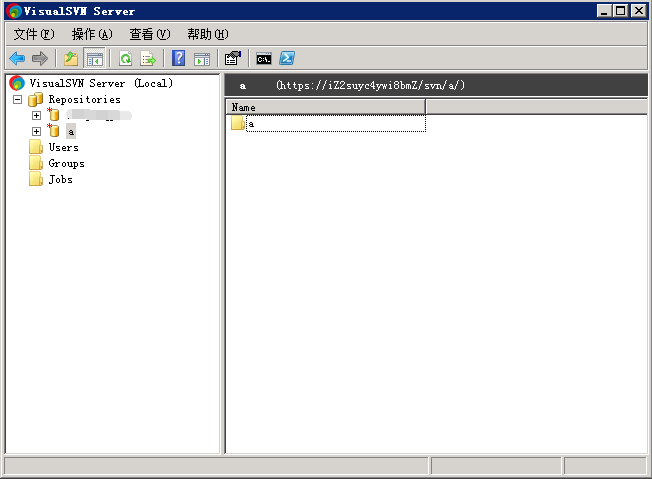Click the blurred repository's icon

click(53, 114)
